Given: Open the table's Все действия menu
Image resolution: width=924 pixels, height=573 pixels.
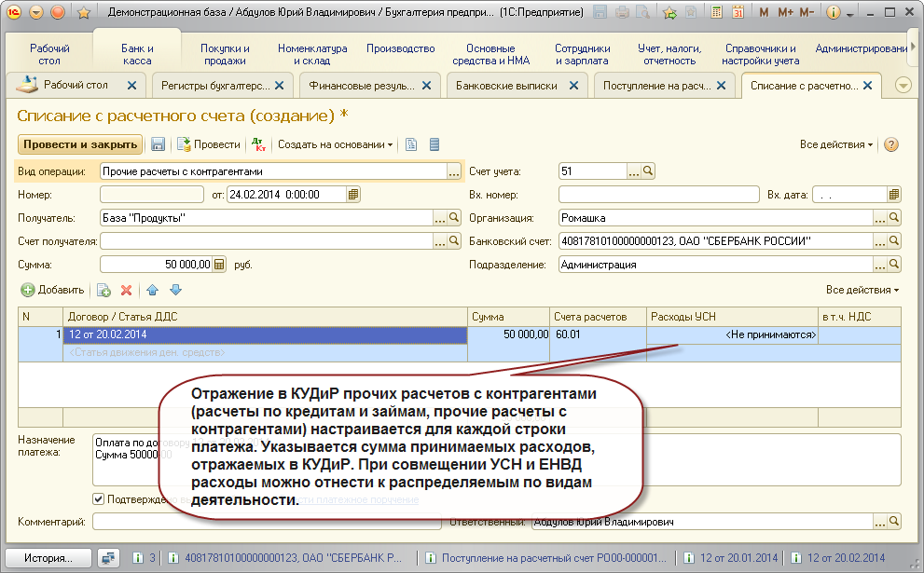Looking at the screenshot, I should (862, 290).
